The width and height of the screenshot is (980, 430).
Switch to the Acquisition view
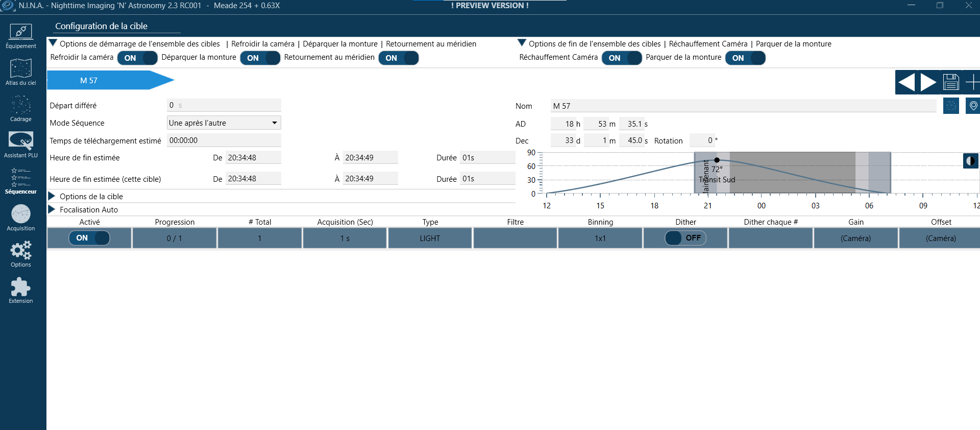pyautogui.click(x=20, y=218)
